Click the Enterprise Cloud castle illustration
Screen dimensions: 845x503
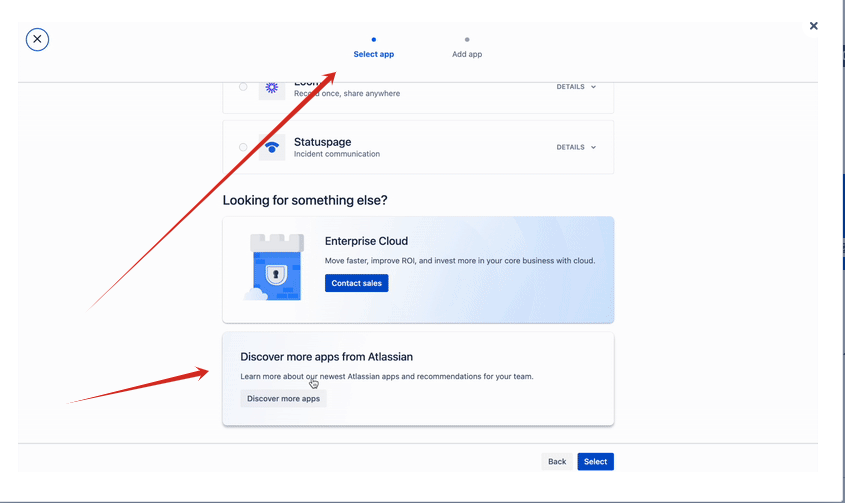click(275, 267)
